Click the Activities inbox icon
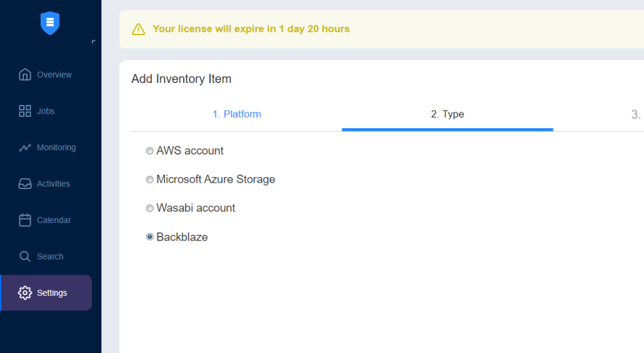Viewport: 644px width, 353px height. click(x=25, y=183)
